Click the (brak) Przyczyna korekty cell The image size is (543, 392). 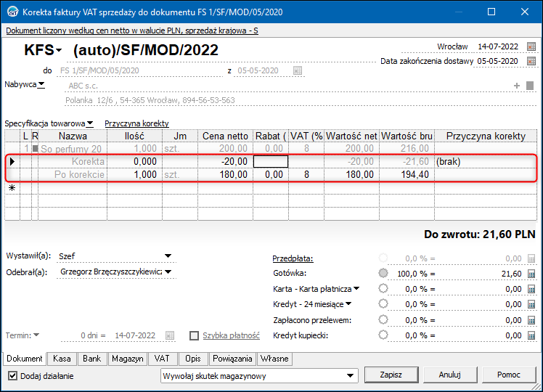point(486,161)
